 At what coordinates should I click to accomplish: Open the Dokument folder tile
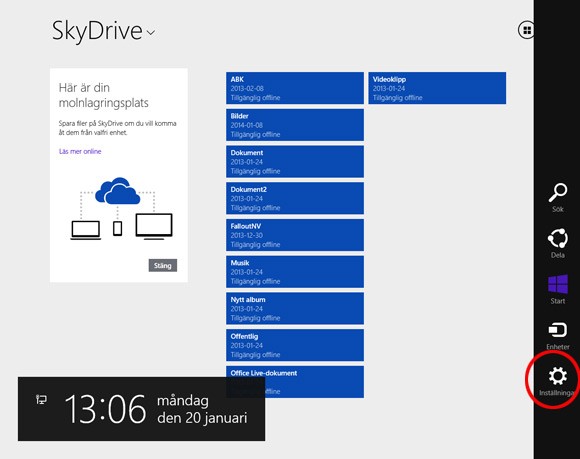tap(295, 161)
